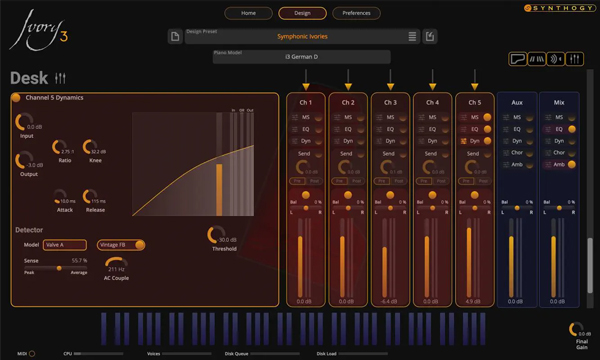The height and width of the screenshot is (360, 600).
Task: Select the Post button on Ch 3
Action: [x=399, y=181]
